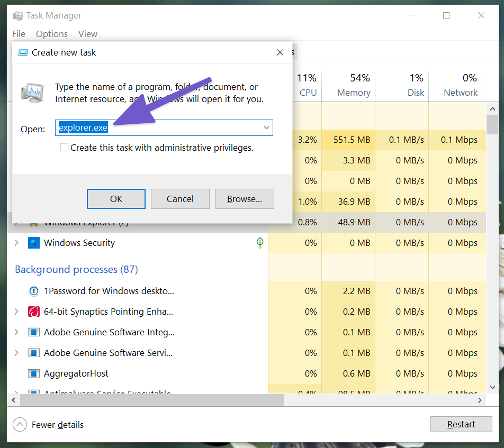Click the Adobe Genuine Software Integrity icon
The image size is (504, 448).
click(x=34, y=332)
